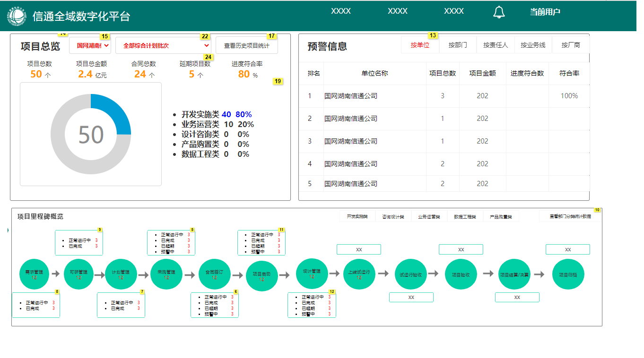Switch to the 按单位 tab
This screenshot has width=644, height=358.
[x=420, y=45]
